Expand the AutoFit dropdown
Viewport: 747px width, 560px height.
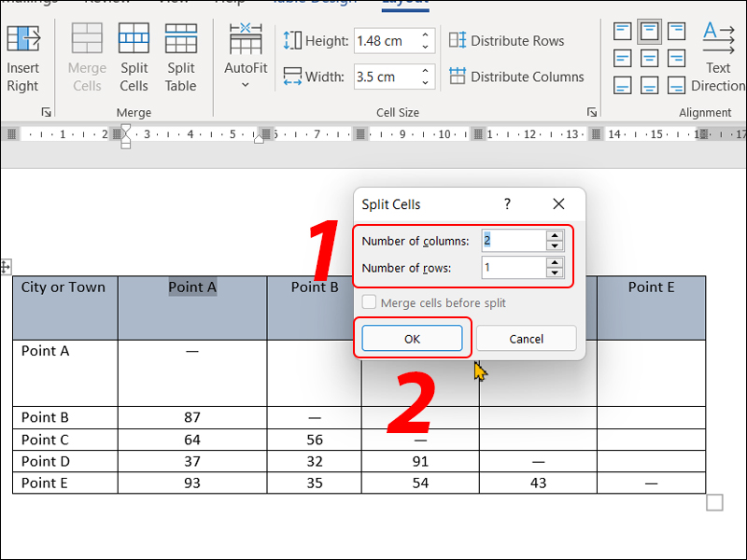246,85
